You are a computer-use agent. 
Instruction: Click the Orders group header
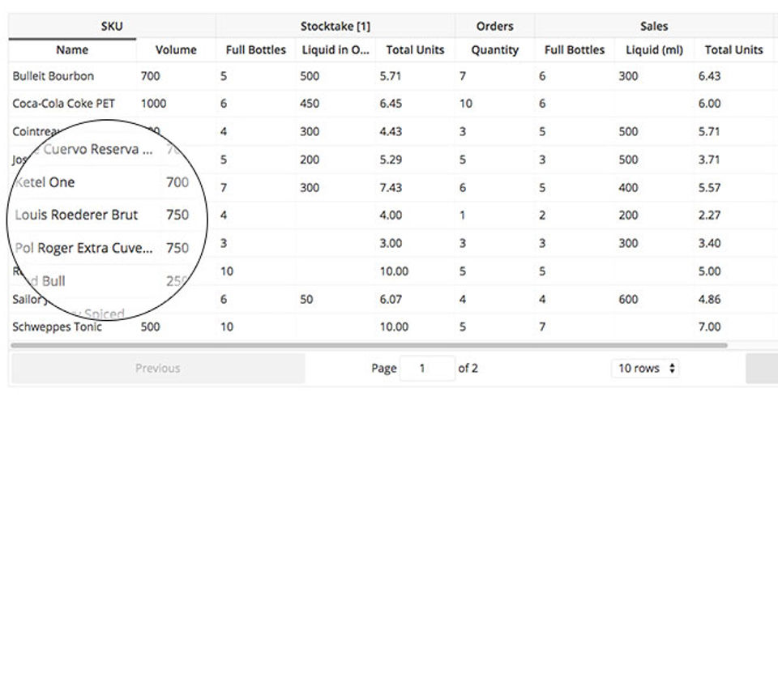[x=494, y=26]
